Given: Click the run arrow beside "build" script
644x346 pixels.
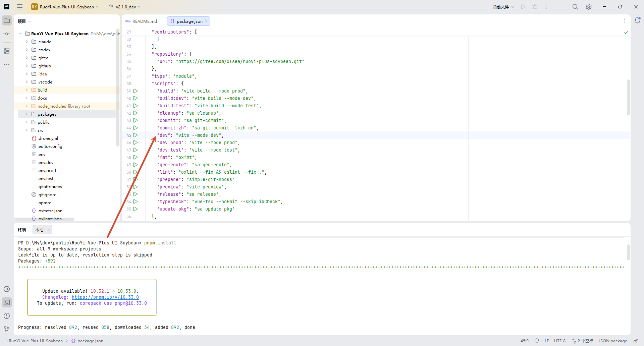Looking at the screenshot, I should click(x=136, y=91).
